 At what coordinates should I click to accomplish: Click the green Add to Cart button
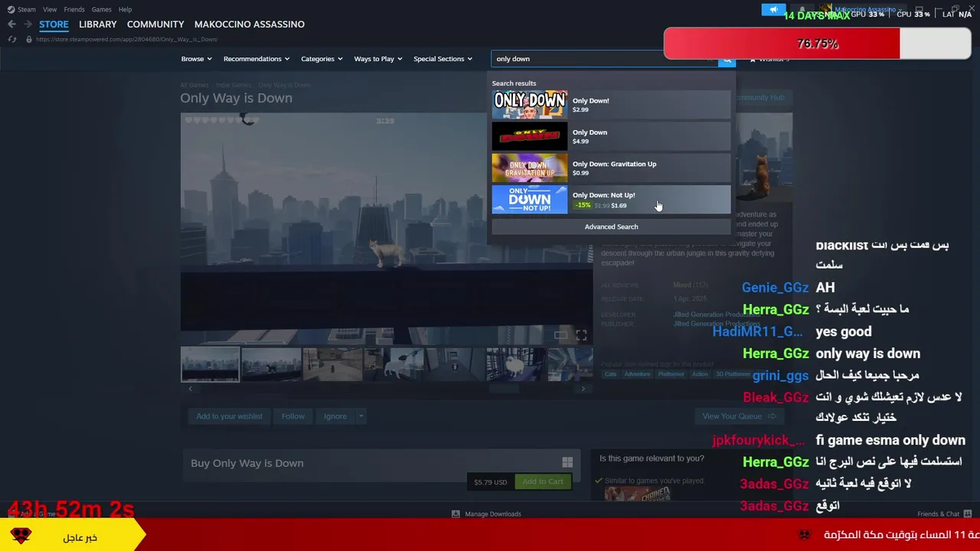pos(543,481)
